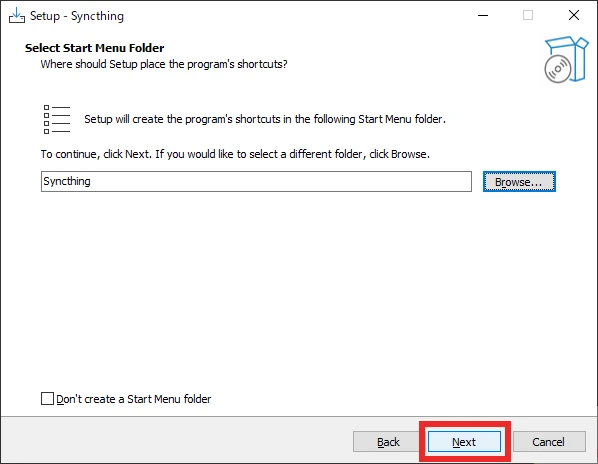This screenshot has width=598, height=464.
Task: Click the "To continue, click Next" instruction text
Action: (x=235, y=154)
